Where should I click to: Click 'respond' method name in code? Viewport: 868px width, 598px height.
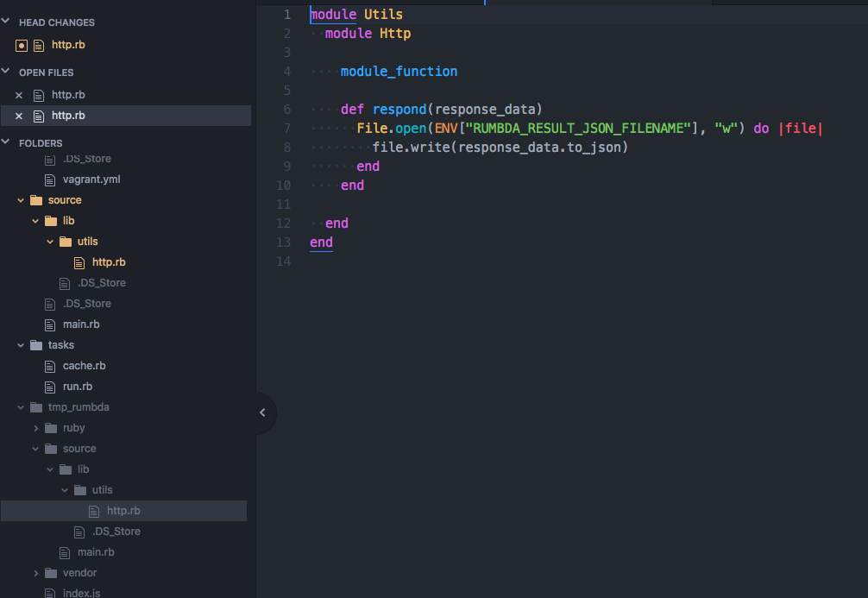pos(399,110)
